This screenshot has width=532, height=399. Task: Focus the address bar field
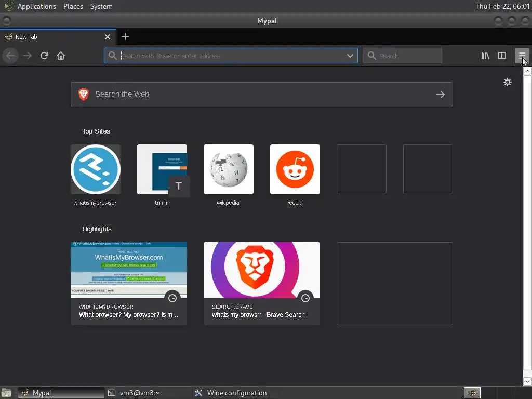231,56
